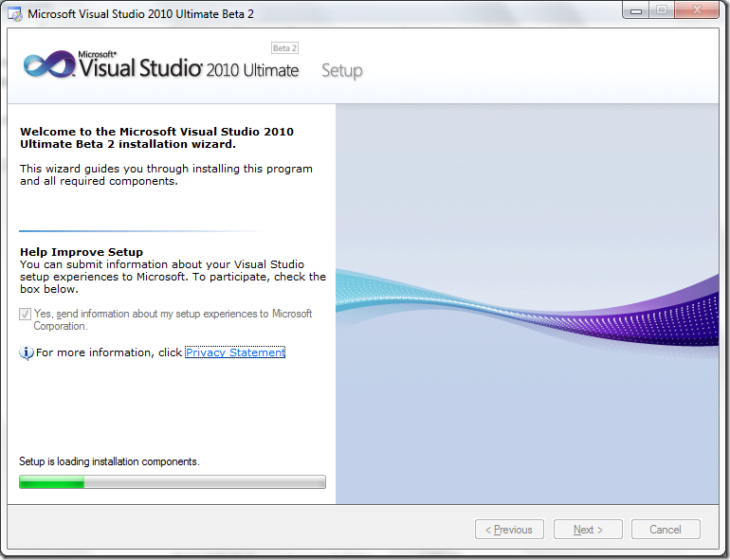Click the info icon beside Privacy Statement
Screen dimensions: 730x560
click(x=27, y=352)
